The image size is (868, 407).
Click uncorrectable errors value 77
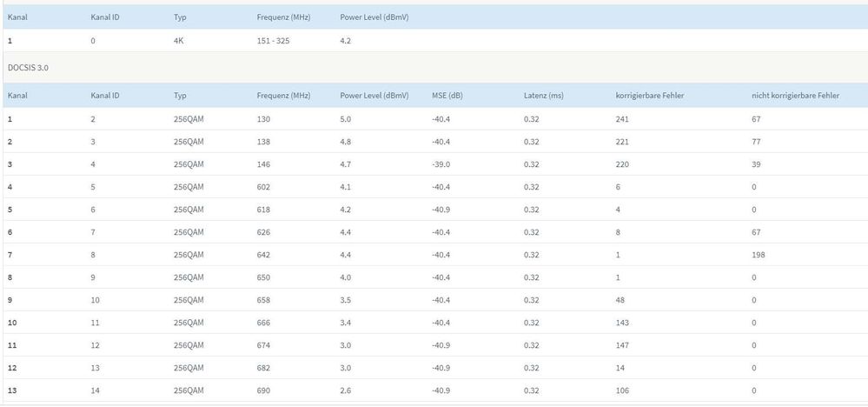(756, 142)
